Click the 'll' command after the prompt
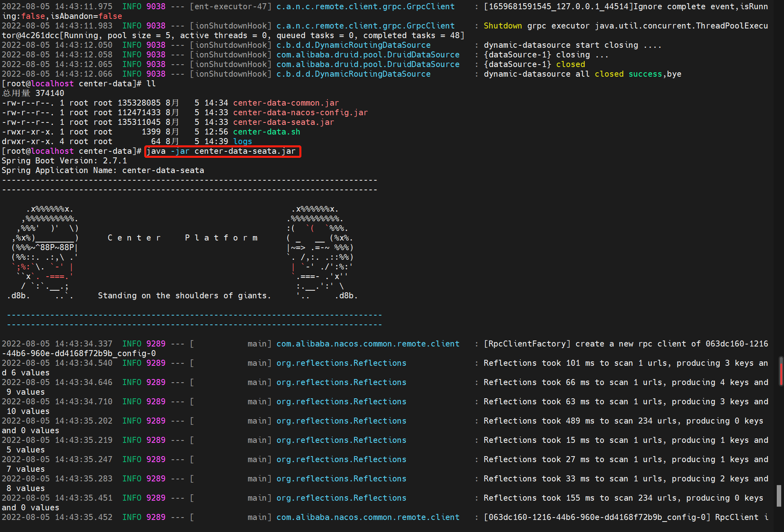Viewport: 784px width, 532px height. (x=151, y=84)
